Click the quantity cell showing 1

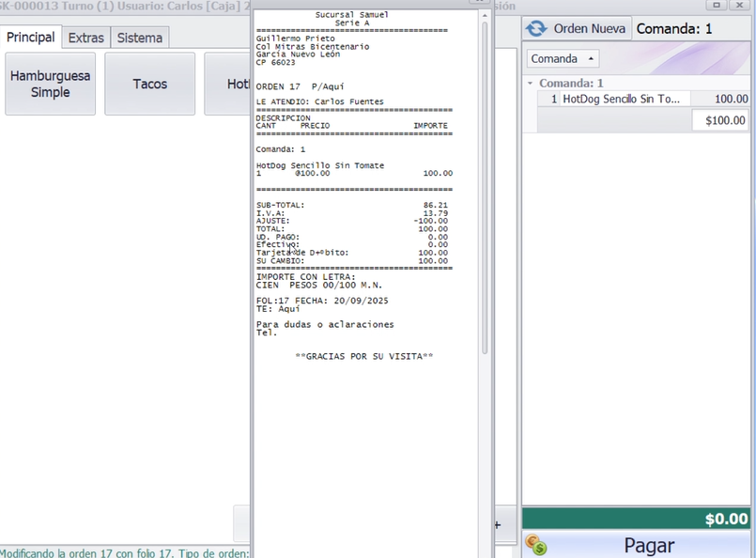tap(552, 99)
